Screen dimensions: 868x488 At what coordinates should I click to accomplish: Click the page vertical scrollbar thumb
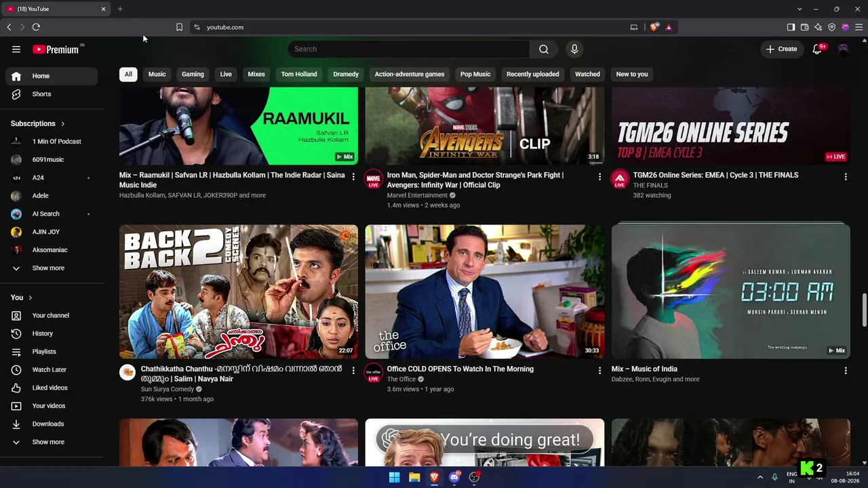click(x=864, y=310)
